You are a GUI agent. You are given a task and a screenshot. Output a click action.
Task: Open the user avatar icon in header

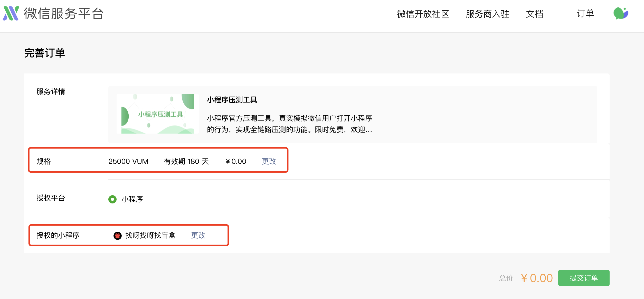(621, 13)
